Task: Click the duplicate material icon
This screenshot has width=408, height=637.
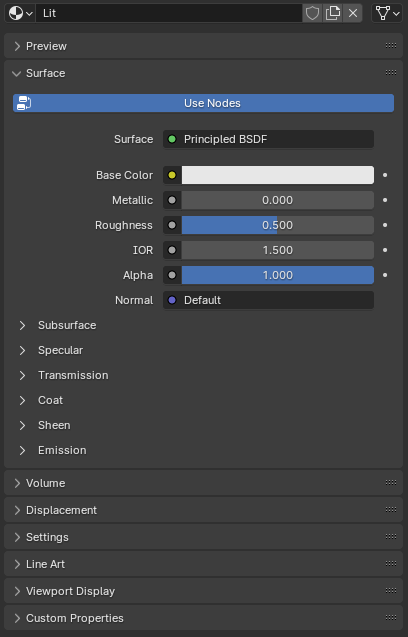Action: (x=333, y=13)
